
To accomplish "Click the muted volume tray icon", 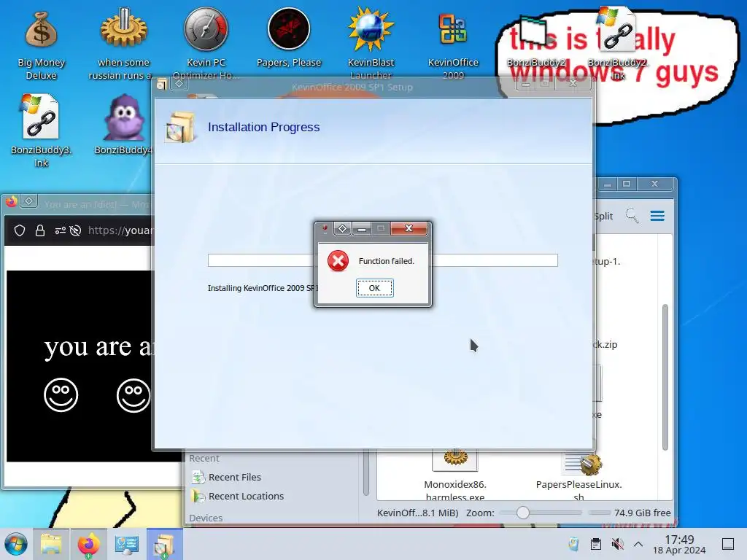I will pyautogui.click(x=617, y=544).
